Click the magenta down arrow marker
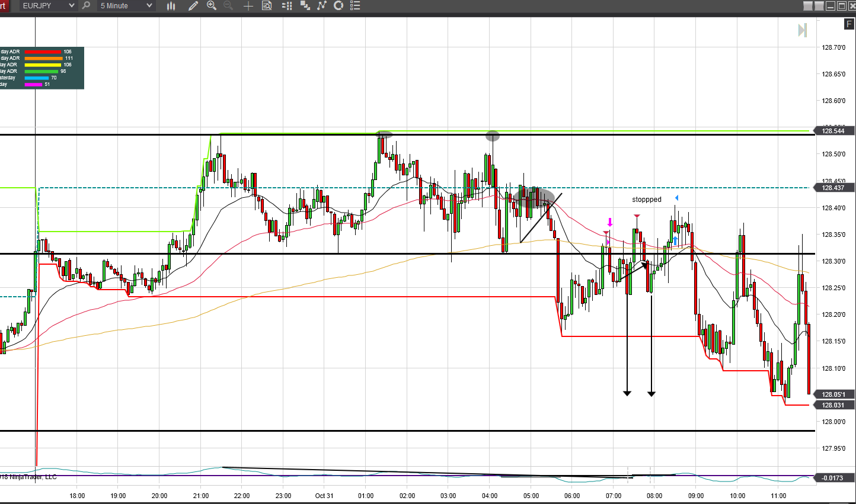Image resolution: width=856 pixels, height=504 pixels. point(609,223)
